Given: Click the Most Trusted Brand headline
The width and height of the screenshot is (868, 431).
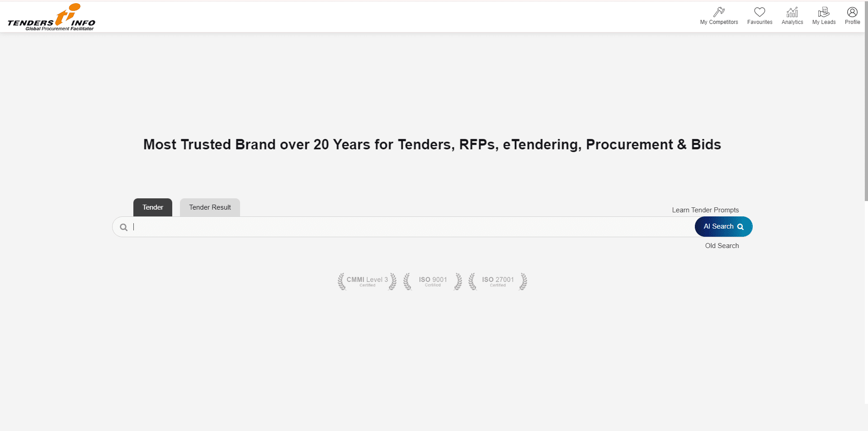Looking at the screenshot, I should pos(432,145).
